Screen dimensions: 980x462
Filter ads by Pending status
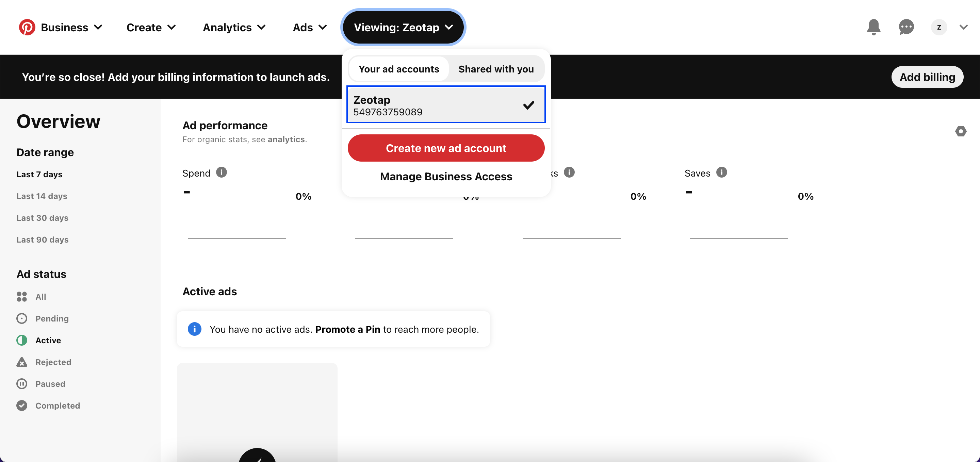43,318
